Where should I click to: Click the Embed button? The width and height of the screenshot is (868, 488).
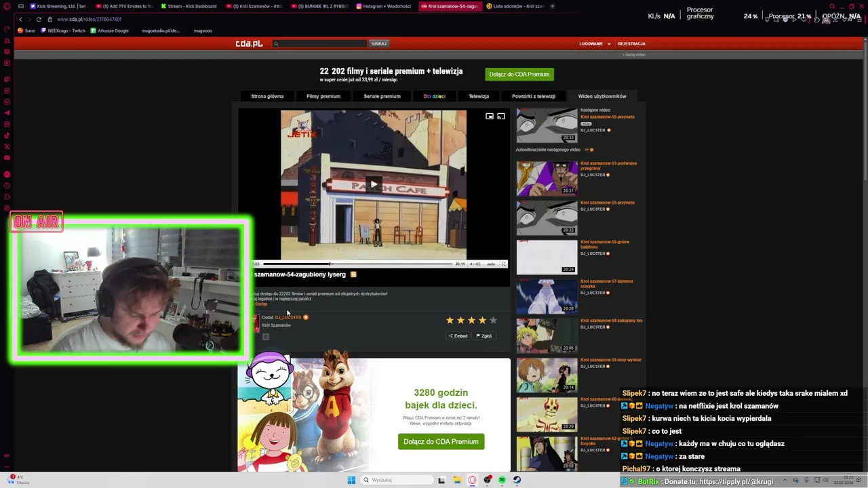(458, 335)
